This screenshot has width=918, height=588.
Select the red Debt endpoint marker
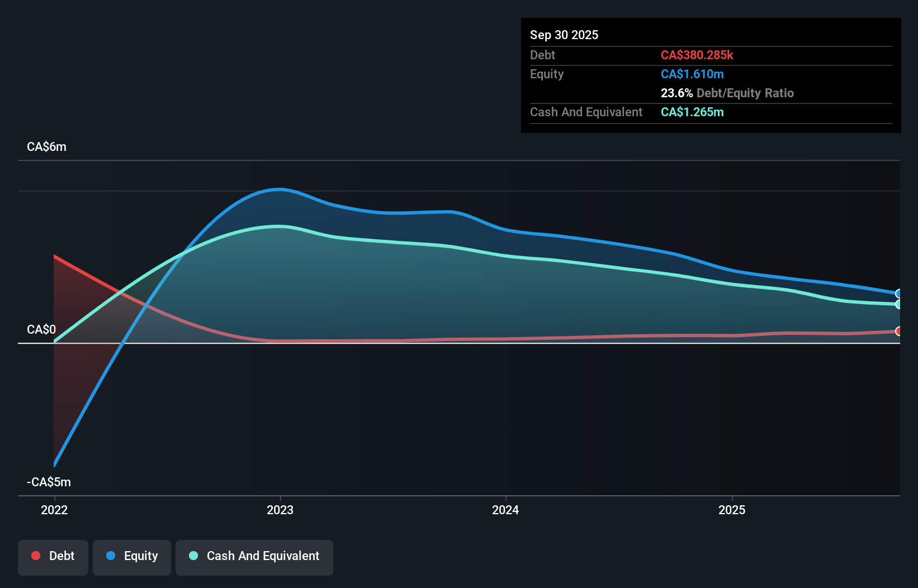point(898,331)
